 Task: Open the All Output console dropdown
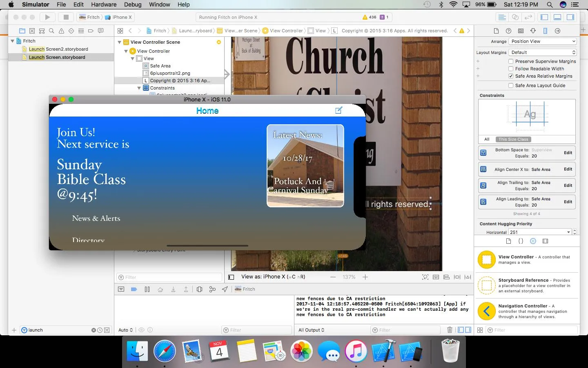pyautogui.click(x=311, y=330)
